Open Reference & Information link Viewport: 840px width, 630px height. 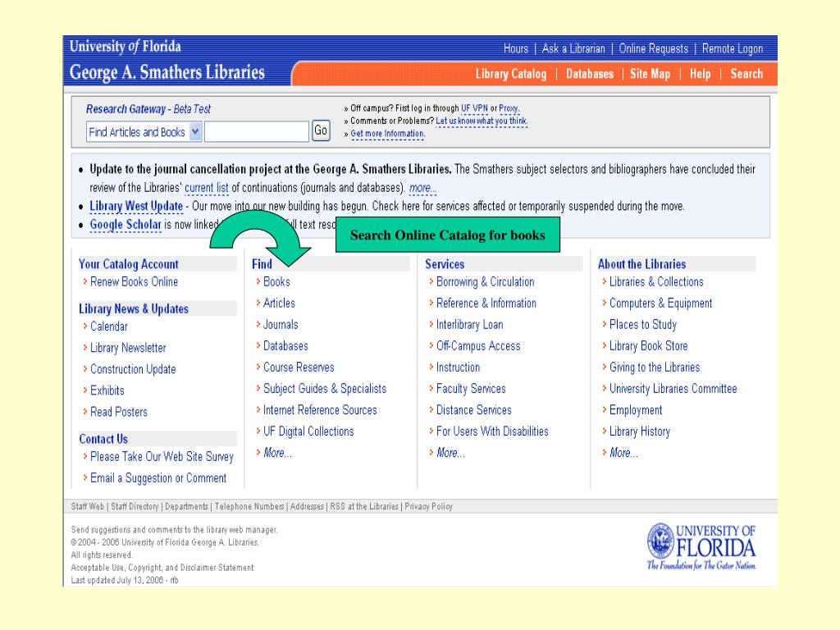click(x=486, y=304)
